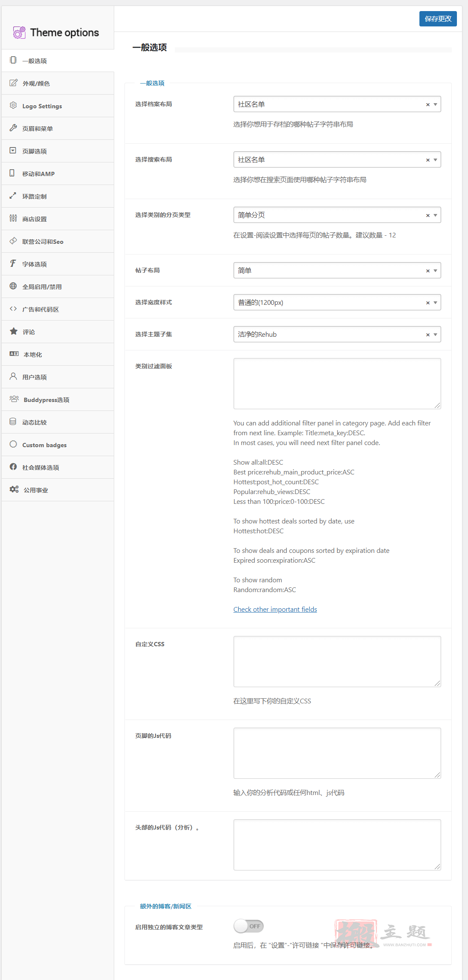Screen dimensions: 468x980
Task: Open the 选择档案布局 dropdown arrow
Action: tap(435, 104)
